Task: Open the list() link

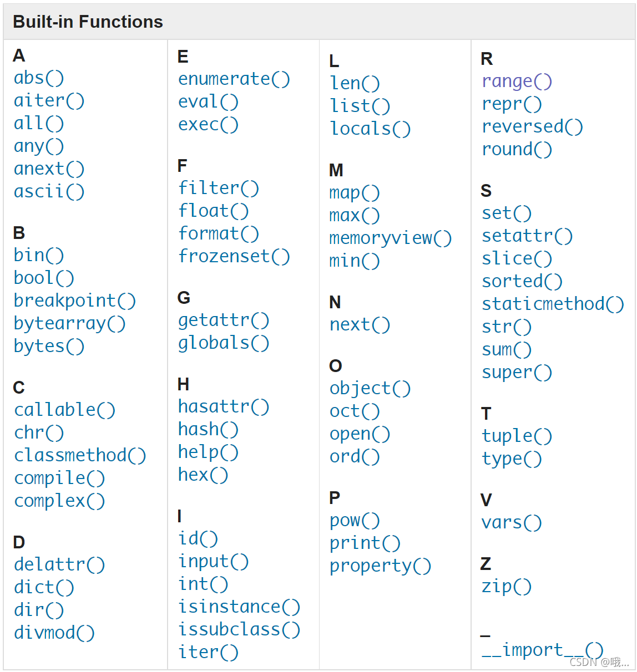Action: pyautogui.click(x=360, y=106)
